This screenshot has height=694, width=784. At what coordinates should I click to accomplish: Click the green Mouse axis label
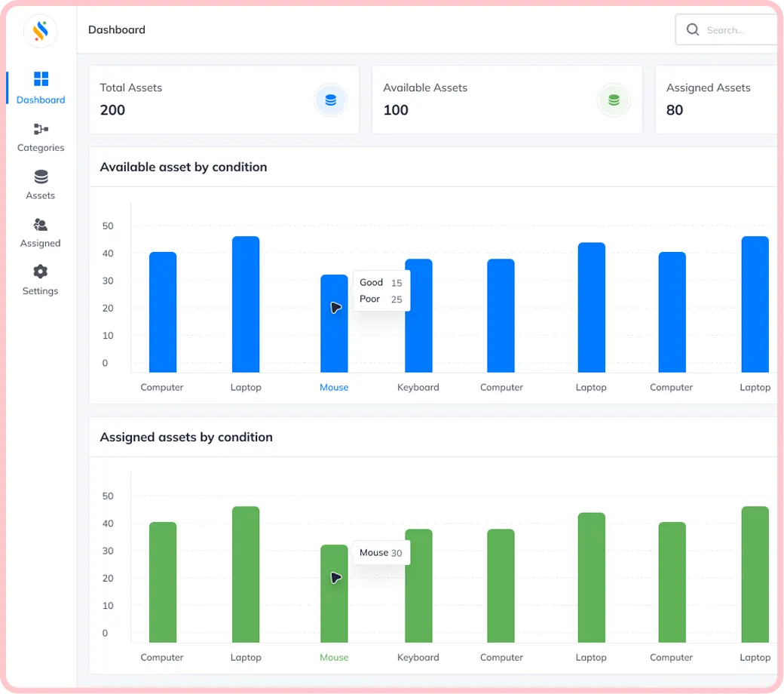334,658
